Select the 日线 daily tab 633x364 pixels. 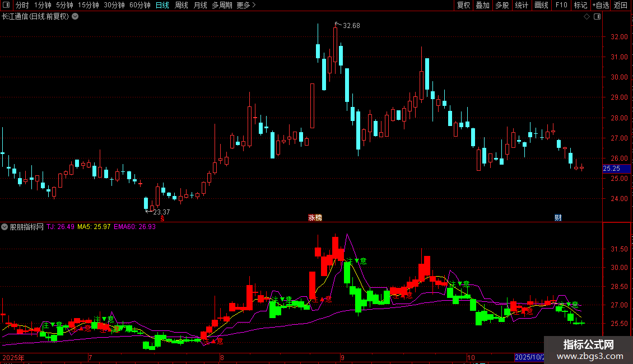(x=162, y=5)
